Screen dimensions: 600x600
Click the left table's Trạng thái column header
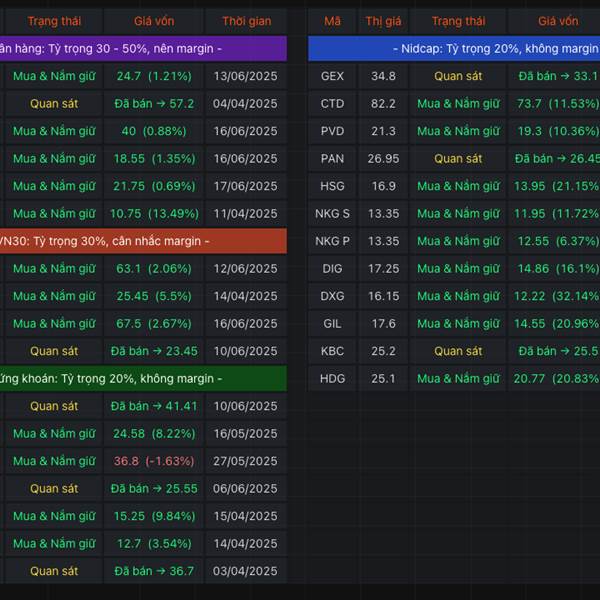54,21
